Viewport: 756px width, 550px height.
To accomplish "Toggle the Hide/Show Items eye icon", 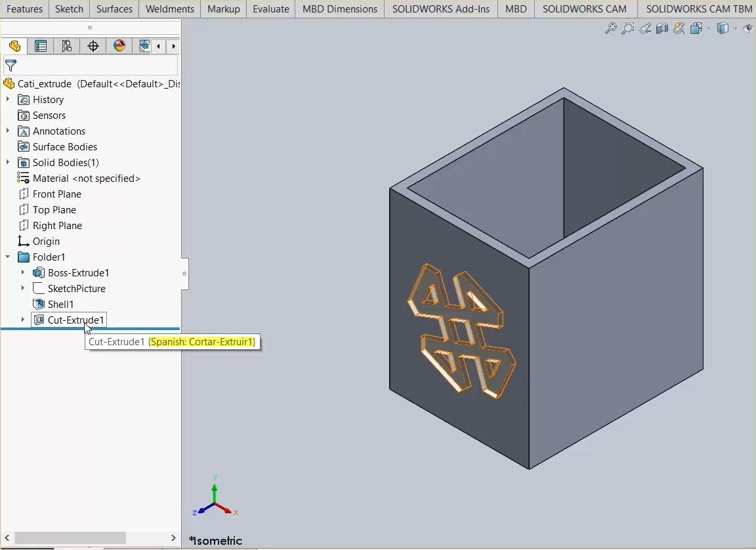I will click(748, 28).
